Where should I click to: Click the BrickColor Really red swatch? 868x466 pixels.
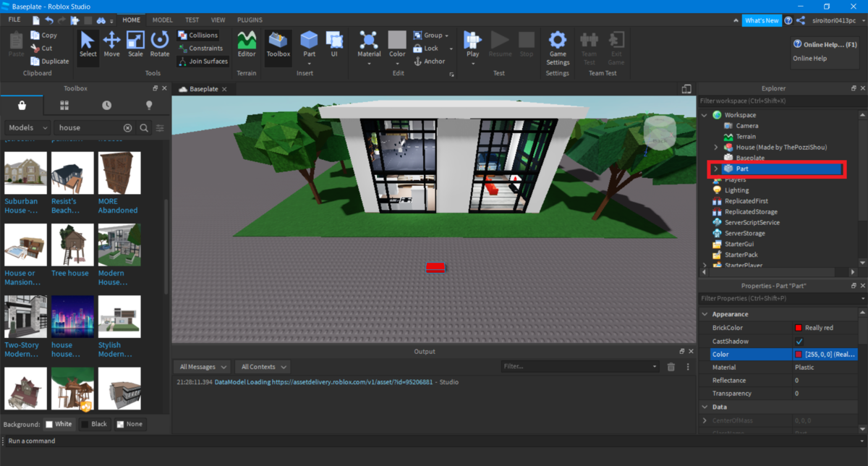pyautogui.click(x=799, y=328)
